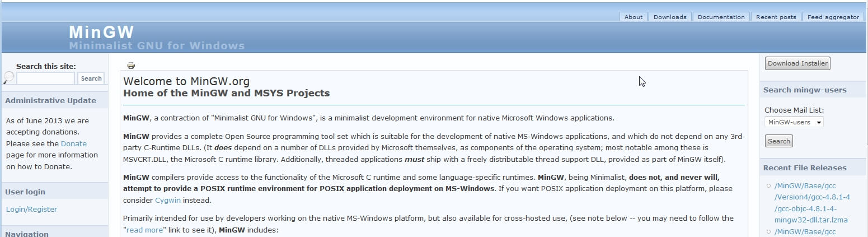Click the printer-friendly version icon
Screen dimensions: 868x237
[131, 66]
